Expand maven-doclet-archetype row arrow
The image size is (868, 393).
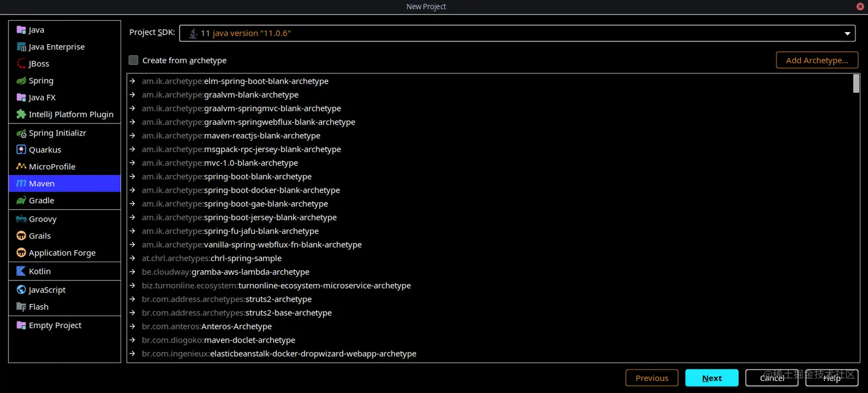133,340
